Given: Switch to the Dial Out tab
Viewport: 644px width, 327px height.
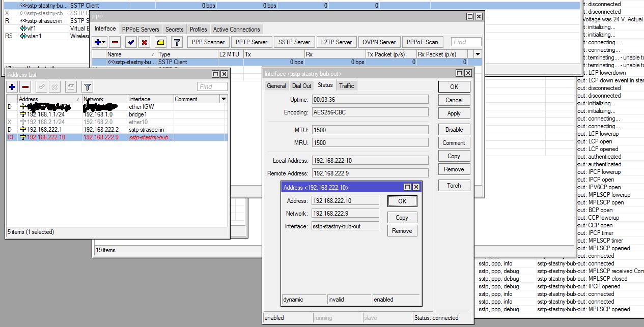Looking at the screenshot, I should point(302,85).
